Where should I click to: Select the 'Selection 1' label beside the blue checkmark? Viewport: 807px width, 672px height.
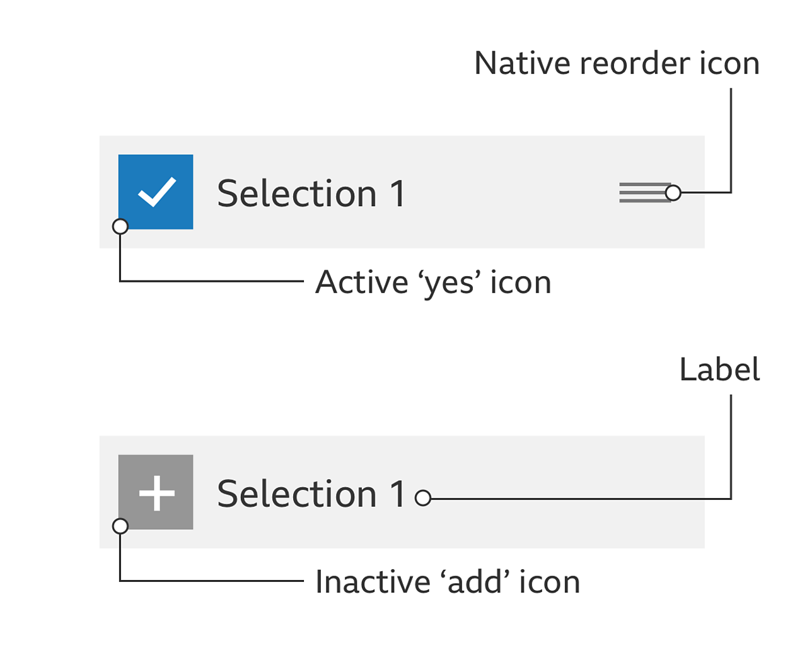click(311, 194)
